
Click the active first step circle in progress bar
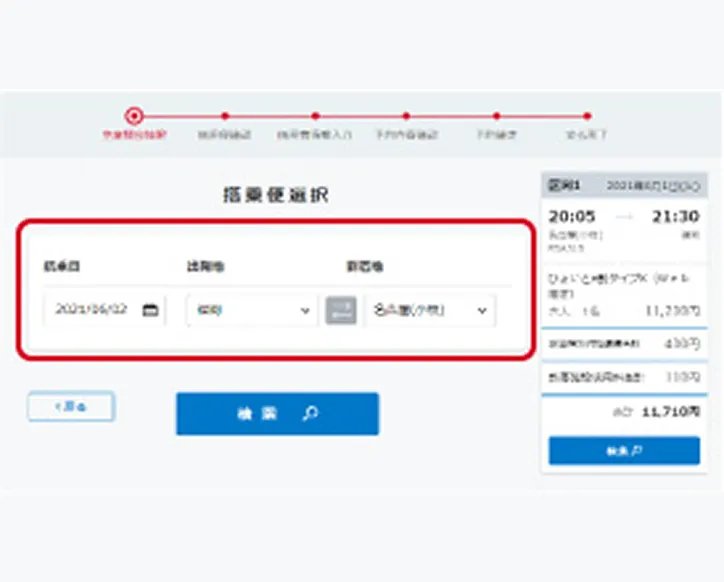(x=135, y=116)
